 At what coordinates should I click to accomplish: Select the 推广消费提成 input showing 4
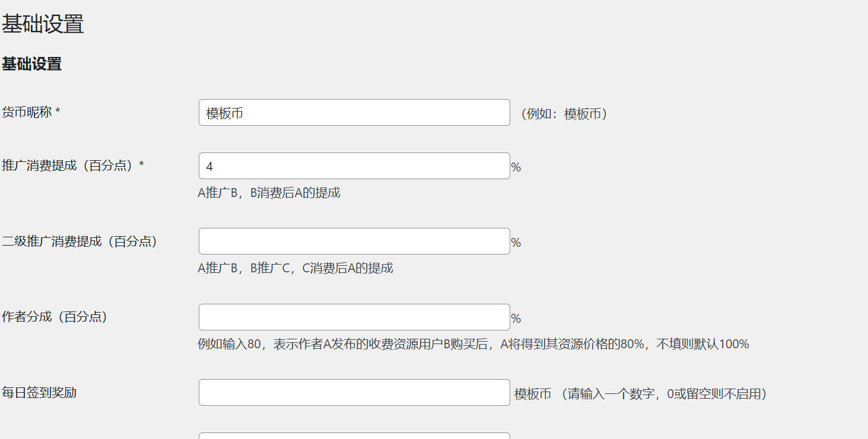pos(354,166)
